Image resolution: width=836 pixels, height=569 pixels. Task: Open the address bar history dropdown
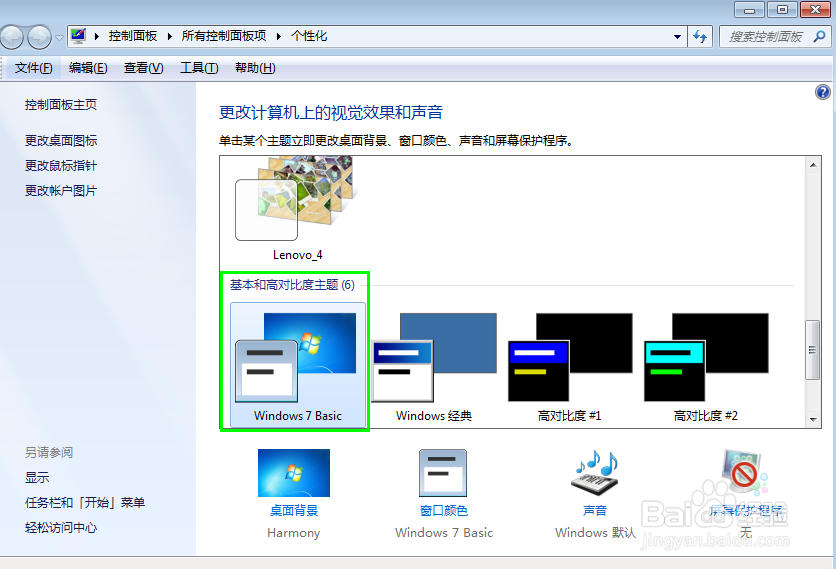coord(677,37)
